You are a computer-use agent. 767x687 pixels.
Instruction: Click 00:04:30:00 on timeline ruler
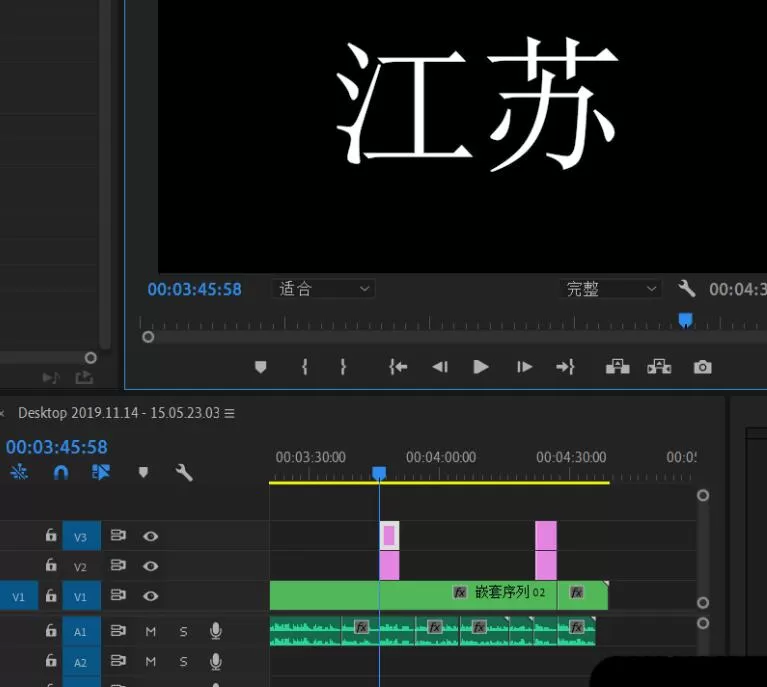pyautogui.click(x=571, y=457)
